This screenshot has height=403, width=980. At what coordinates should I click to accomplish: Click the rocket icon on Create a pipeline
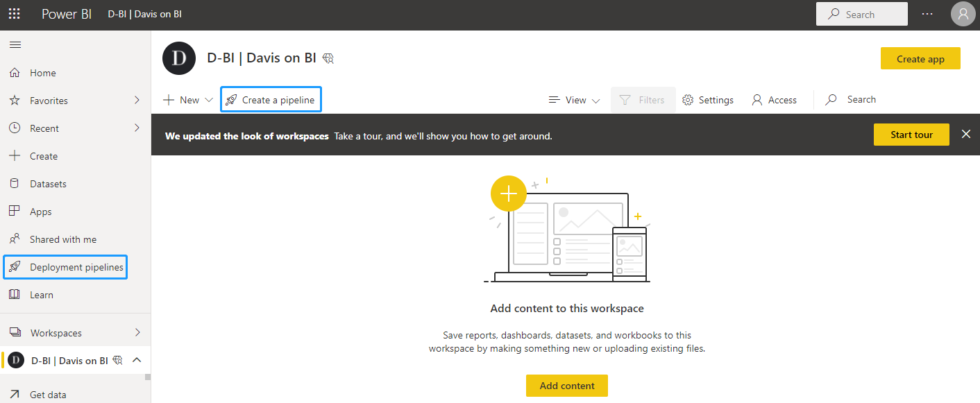[x=231, y=100]
